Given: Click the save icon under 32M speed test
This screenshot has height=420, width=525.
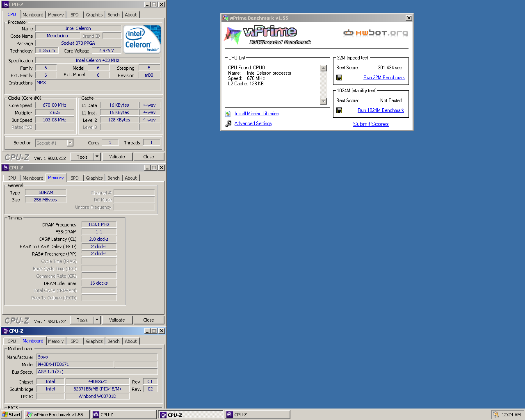Looking at the screenshot, I should pos(339,78).
